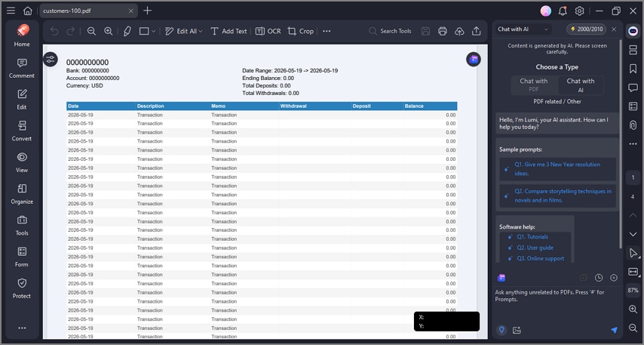Share the document icon
The width and height of the screenshot is (644, 345).
(x=476, y=31)
